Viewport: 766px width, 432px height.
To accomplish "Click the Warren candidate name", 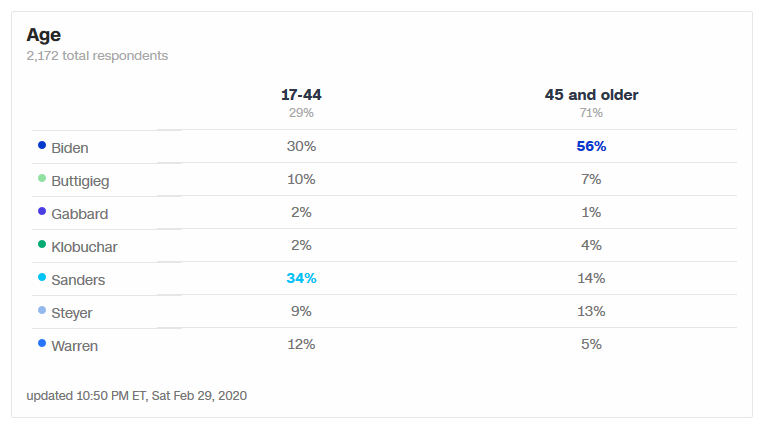I will click(75, 346).
